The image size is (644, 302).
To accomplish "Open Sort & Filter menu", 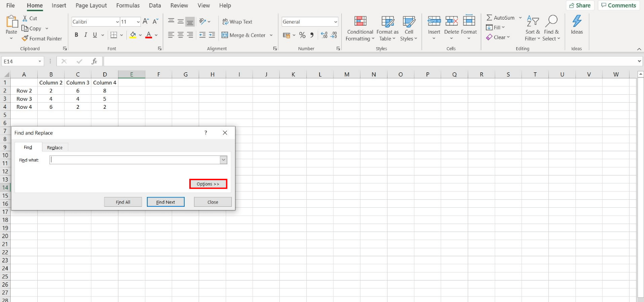I will (x=533, y=28).
